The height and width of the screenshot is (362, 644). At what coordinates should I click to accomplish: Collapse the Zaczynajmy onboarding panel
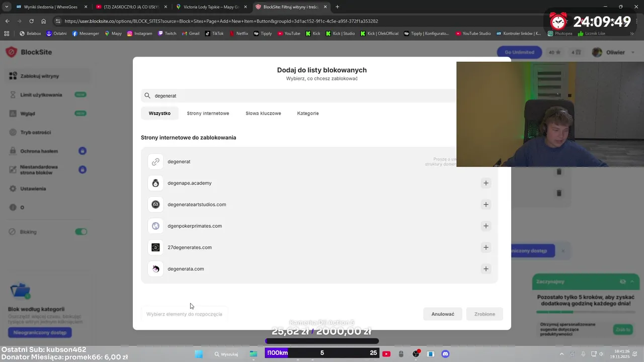coord(632,282)
